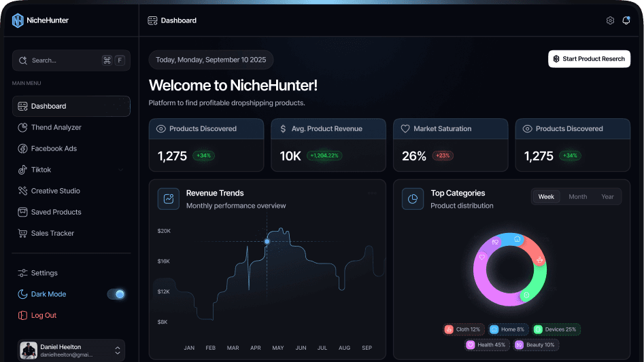Toggle last Products Discovered eye icon

[x=527, y=129]
